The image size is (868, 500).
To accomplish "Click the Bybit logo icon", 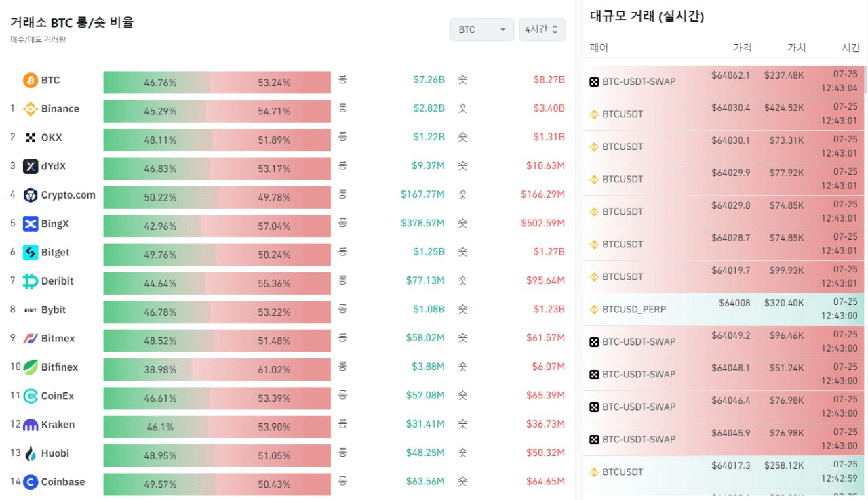I will [x=31, y=310].
